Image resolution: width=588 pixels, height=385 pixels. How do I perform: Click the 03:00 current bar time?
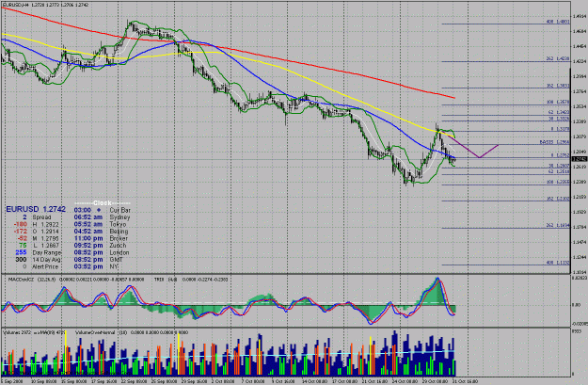click(x=83, y=210)
